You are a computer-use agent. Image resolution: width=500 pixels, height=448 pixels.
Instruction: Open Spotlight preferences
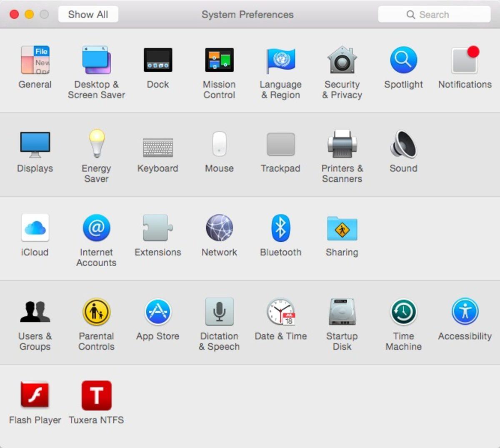(403, 60)
